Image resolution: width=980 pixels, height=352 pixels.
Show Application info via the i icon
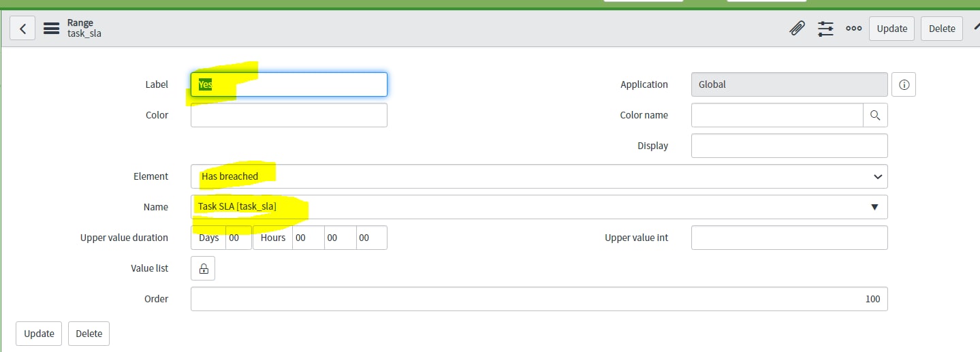pos(904,84)
